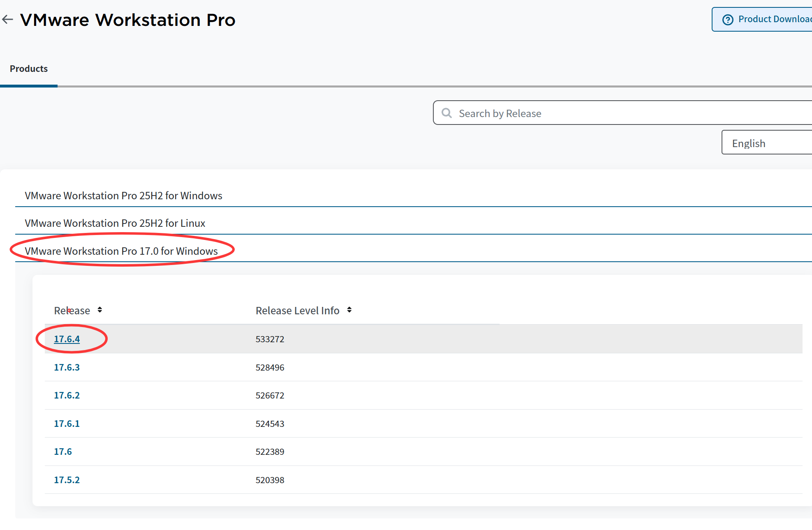Expand VMware Workstation Pro 25H2 for Linux

pos(115,223)
